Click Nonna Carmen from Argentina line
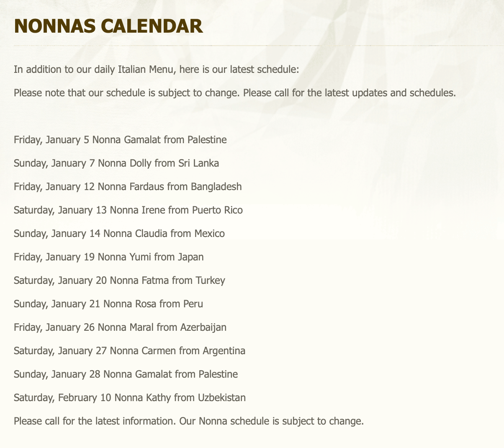The height and width of the screenshot is (448, 504). point(129,351)
